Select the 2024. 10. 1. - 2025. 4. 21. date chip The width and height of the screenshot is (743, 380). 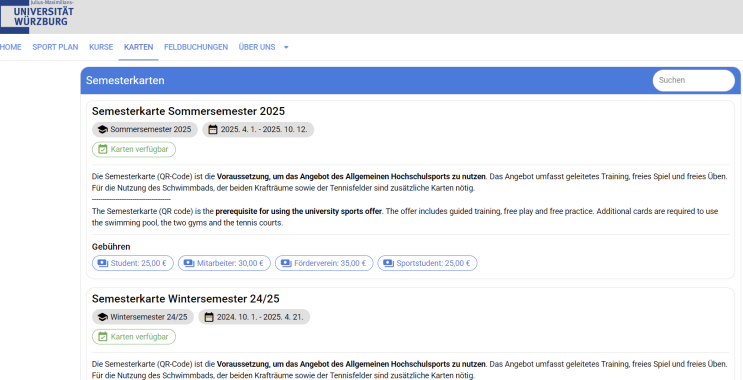click(254, 317)
